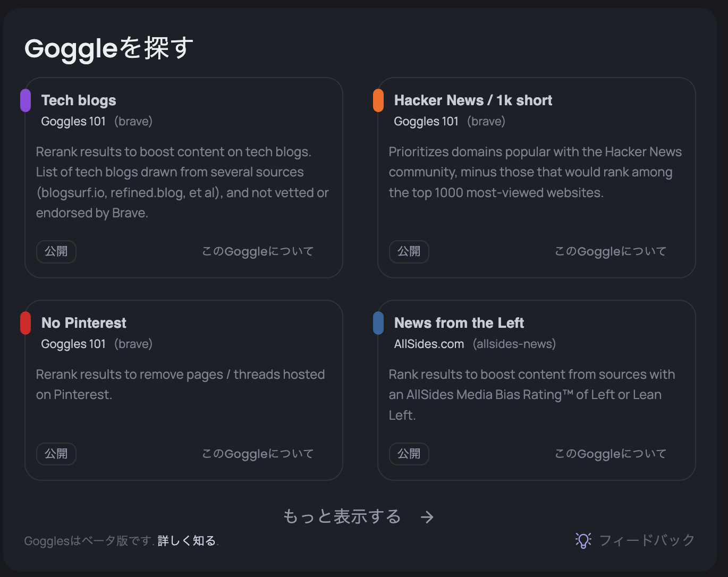The width and height of the screenshot is (728, 577).
Task: Click 公開 badge on the No Pinterest card
Action: coord(56,454)
